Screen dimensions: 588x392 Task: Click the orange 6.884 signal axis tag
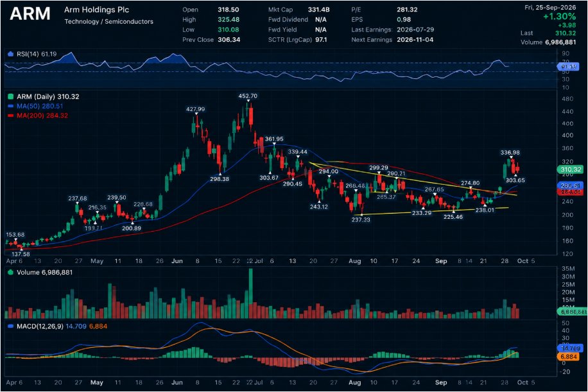(x=569, y=357)
